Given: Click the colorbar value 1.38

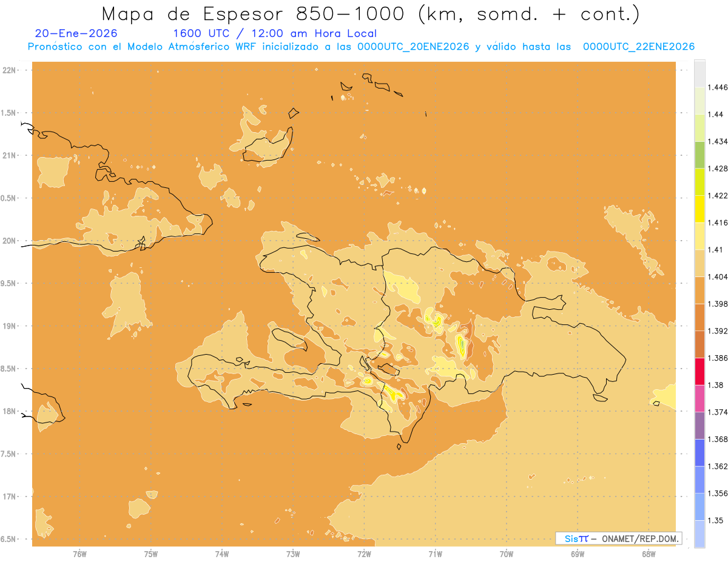Looking at the screenshot, I should 716,385.
